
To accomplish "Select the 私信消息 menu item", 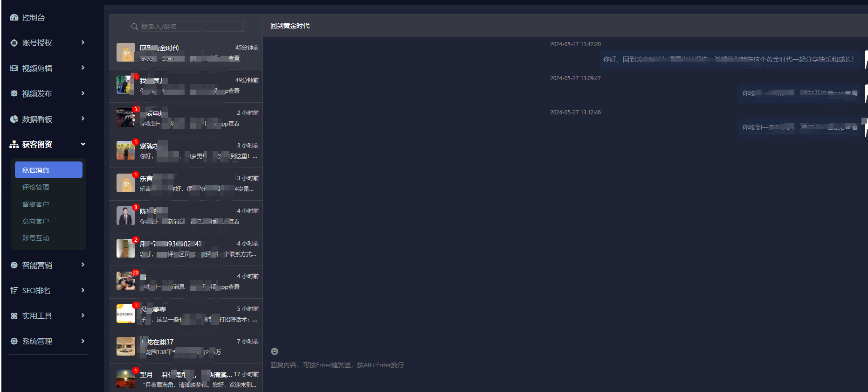I will pyautogui.click(x=48, y=170).
